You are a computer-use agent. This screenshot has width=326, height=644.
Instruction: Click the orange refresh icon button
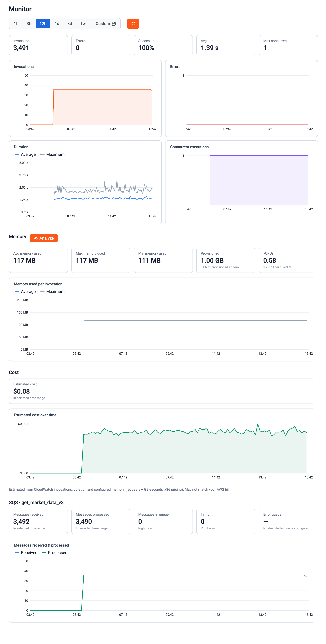coord(133,24)
